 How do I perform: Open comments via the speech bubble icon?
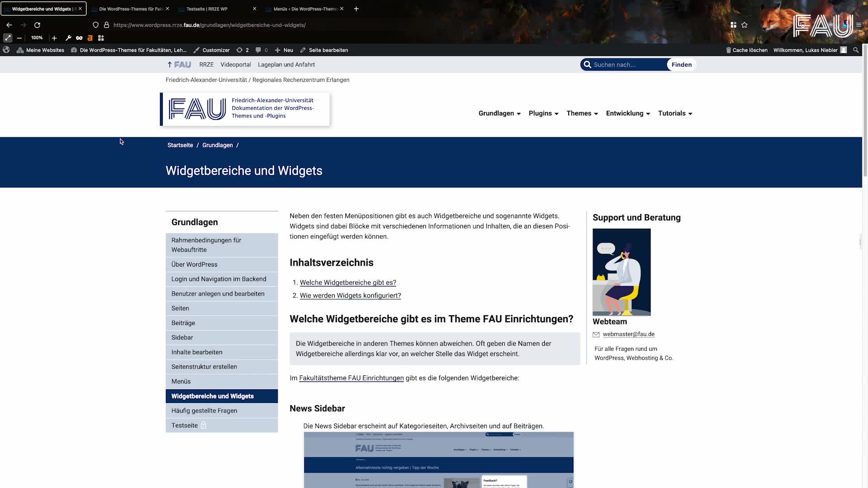coord(257,50)
